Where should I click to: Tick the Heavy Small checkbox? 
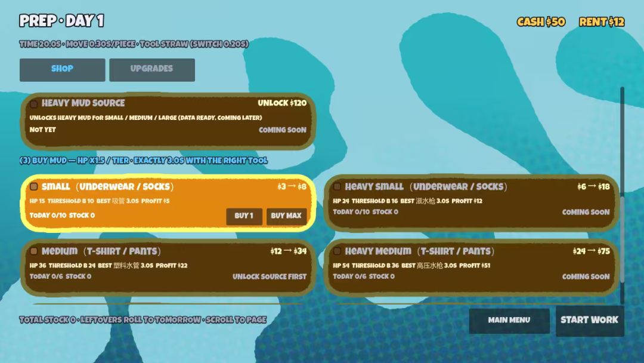[x=337, y=187]
